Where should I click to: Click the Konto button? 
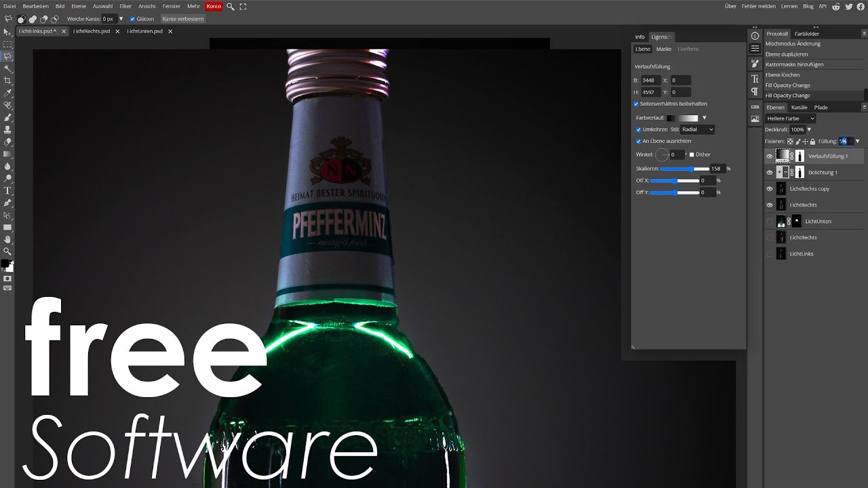pos(214,6)
